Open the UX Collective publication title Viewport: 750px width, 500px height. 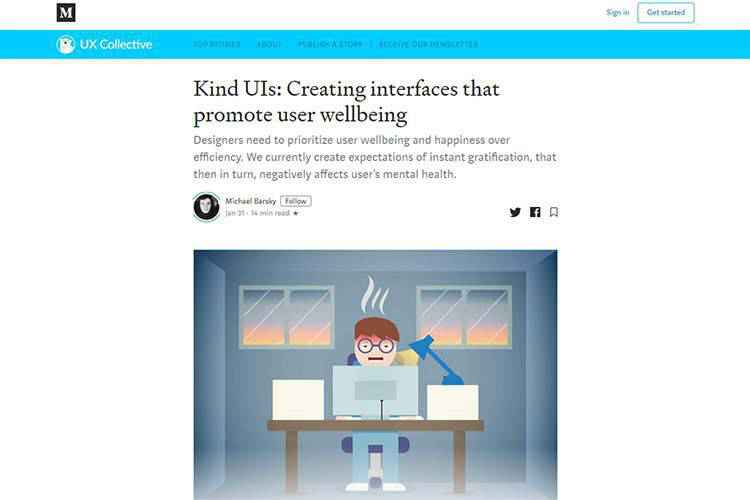pos(116,44)
